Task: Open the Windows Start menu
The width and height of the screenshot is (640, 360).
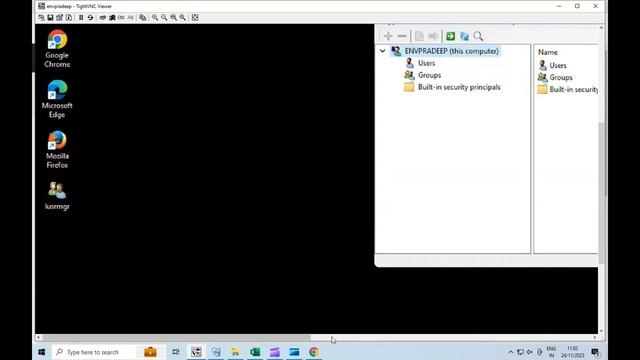Action: [x=42, y=352]
